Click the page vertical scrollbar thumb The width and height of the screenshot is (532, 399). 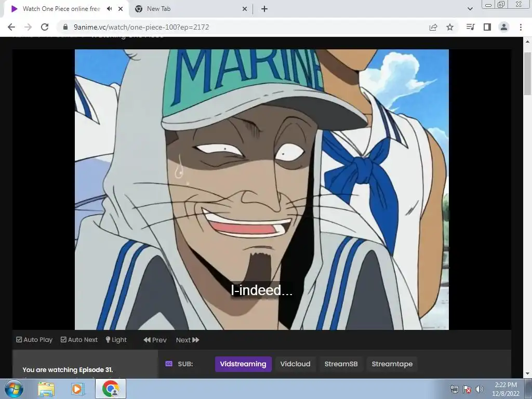click(x=527, y=74)
